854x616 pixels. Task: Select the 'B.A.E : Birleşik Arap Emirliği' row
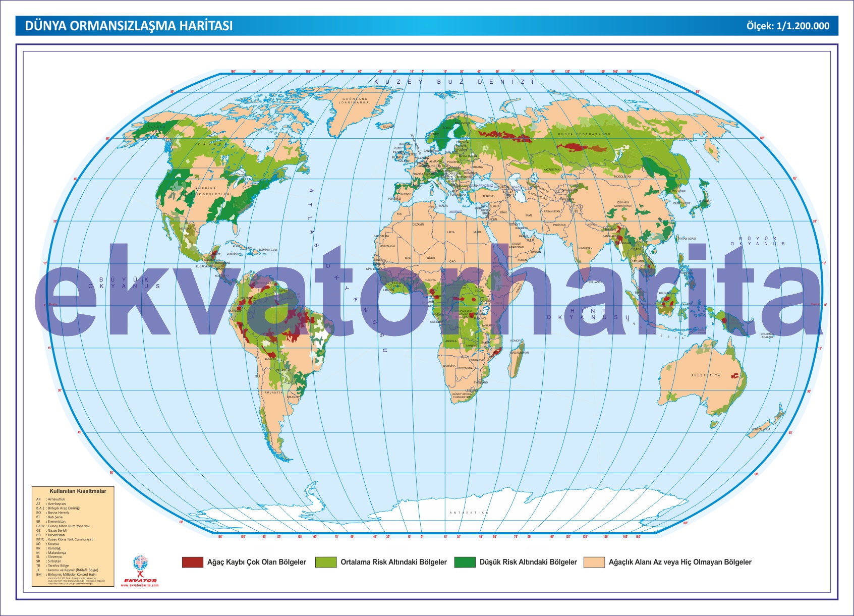coord(58,508)
